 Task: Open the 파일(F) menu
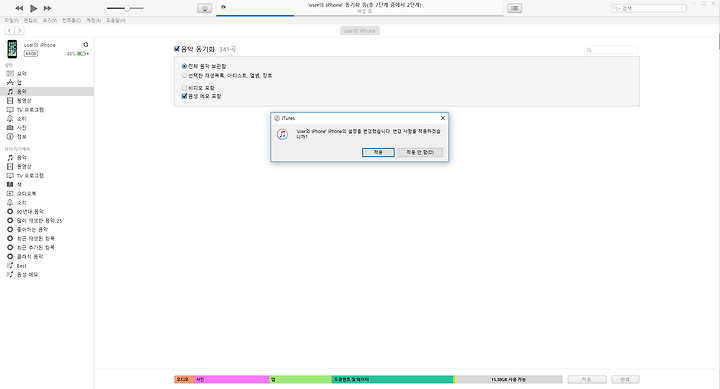(x=11, y=20)
